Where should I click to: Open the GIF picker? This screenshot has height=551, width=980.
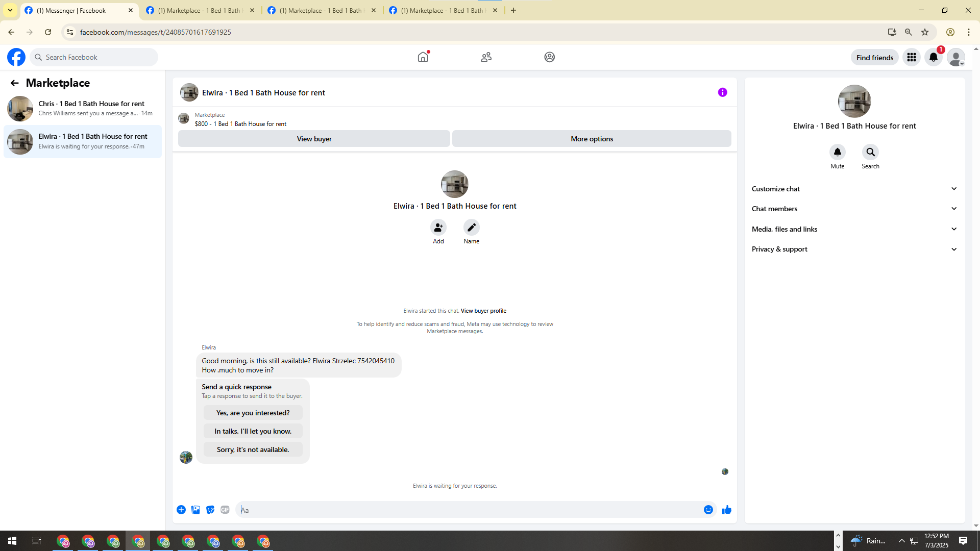tap(225, 510)
